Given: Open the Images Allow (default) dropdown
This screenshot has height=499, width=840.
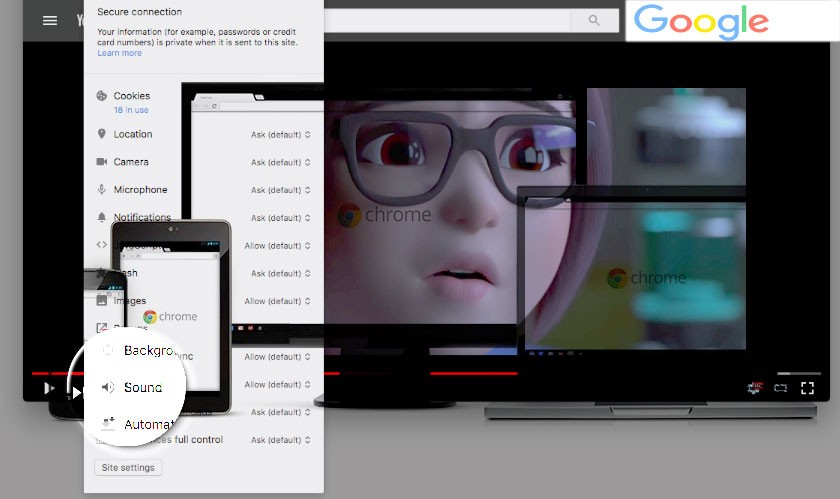Looking at the screenshot, I should point(278,301).
